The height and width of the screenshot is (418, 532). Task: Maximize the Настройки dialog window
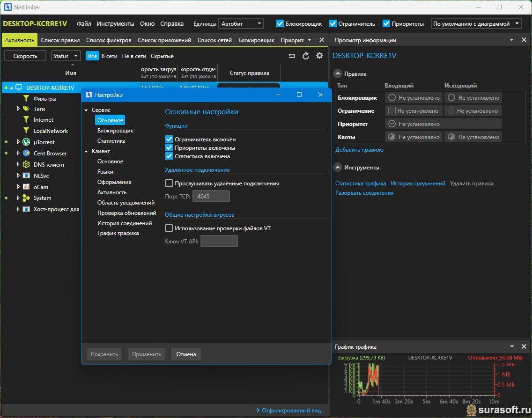[x=299, y=95]
